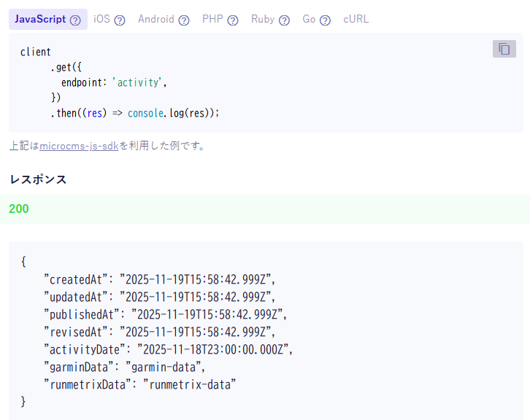Show the PHP code example
Image resolution: width=530 pixels, height=420 pixels.
click(x=212, y=20)
